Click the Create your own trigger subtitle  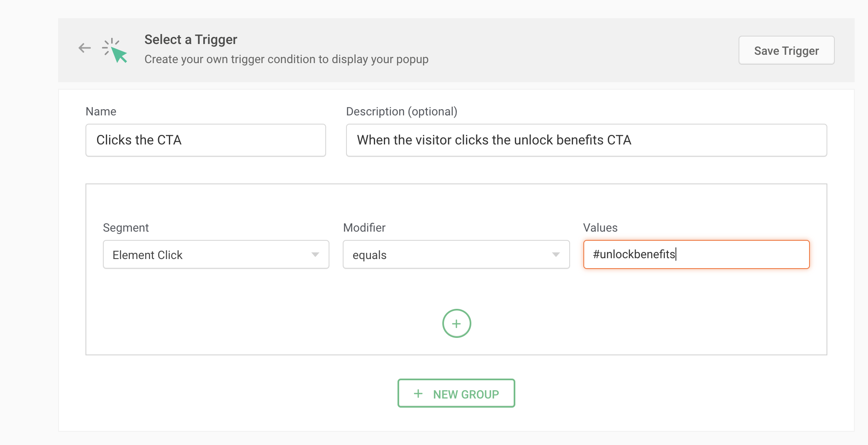(286, 59)
